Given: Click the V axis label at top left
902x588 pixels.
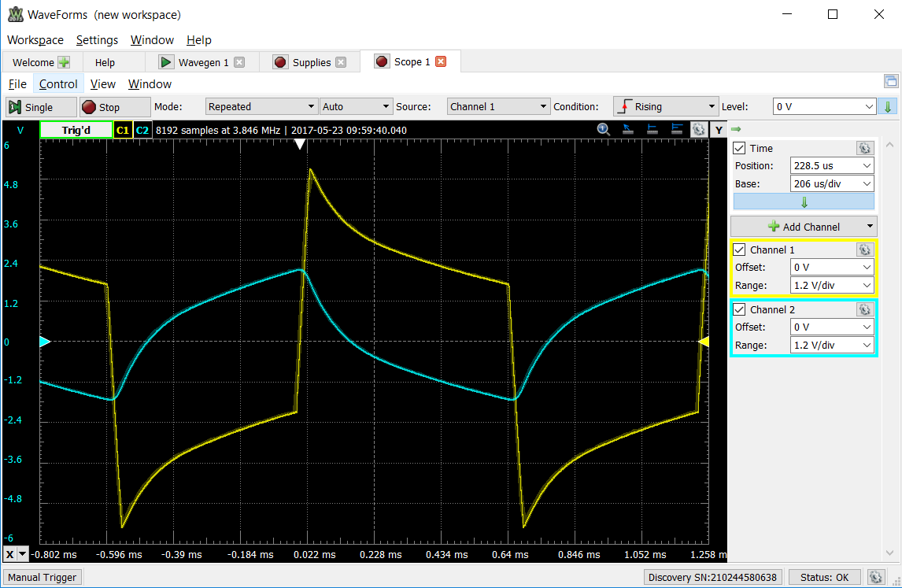Looking at the screenshot, I should 20,130.
